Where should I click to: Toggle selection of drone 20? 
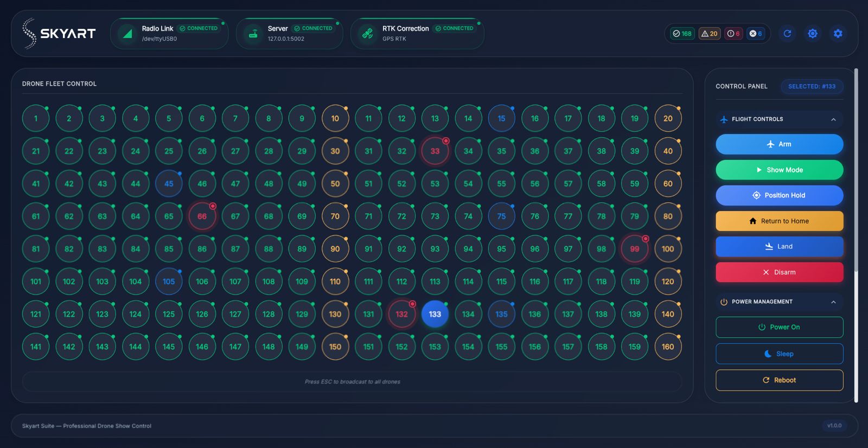click(x=668, y=118)
